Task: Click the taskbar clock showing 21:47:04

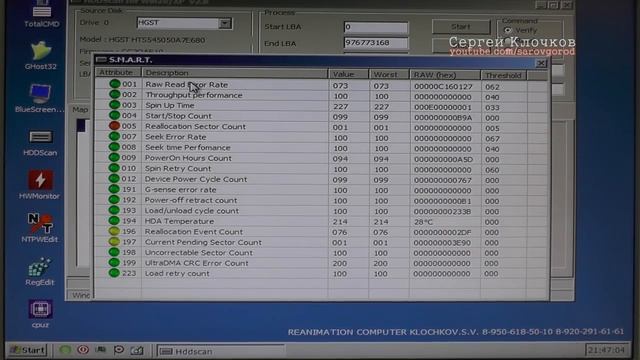Action: 606,350
